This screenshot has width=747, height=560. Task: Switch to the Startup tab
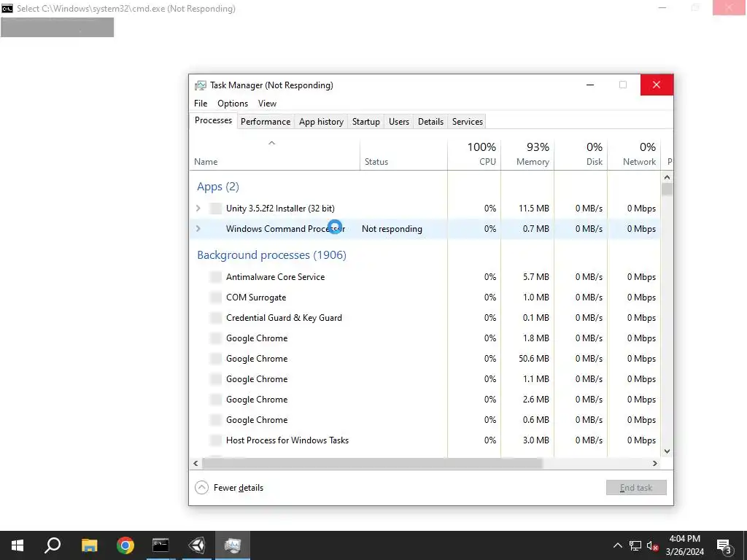[x=366, y=122]
